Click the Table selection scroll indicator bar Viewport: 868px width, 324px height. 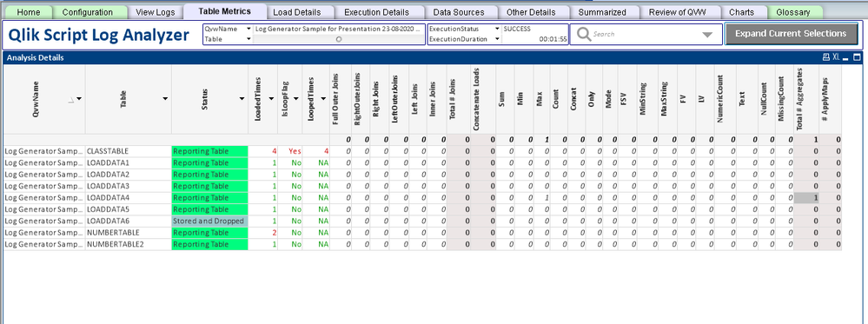coord(340,39)
